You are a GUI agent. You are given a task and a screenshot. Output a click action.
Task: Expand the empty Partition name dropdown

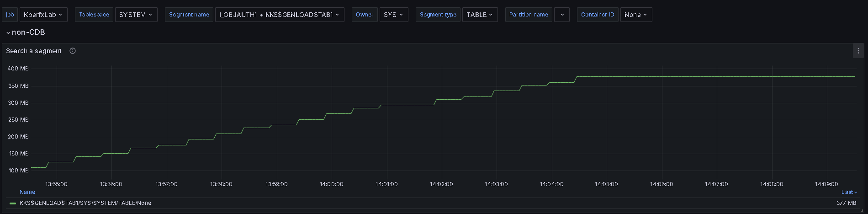(x=561, y=15)
